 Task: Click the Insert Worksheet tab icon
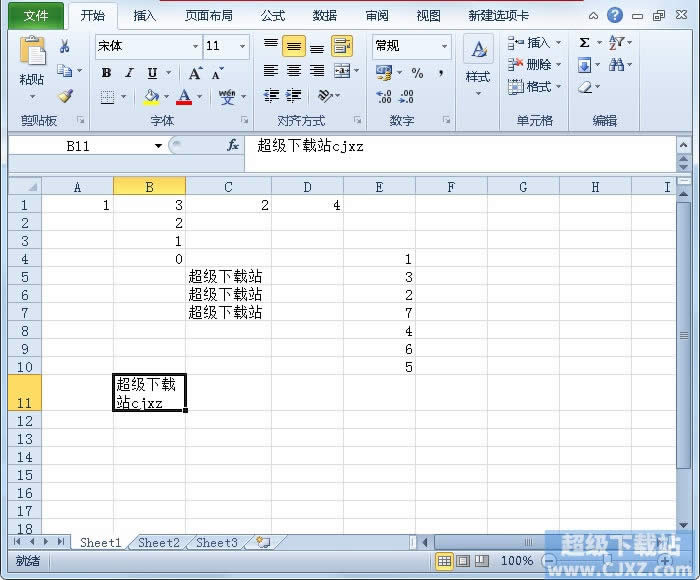pyautogui.click(x=263, y=542)
